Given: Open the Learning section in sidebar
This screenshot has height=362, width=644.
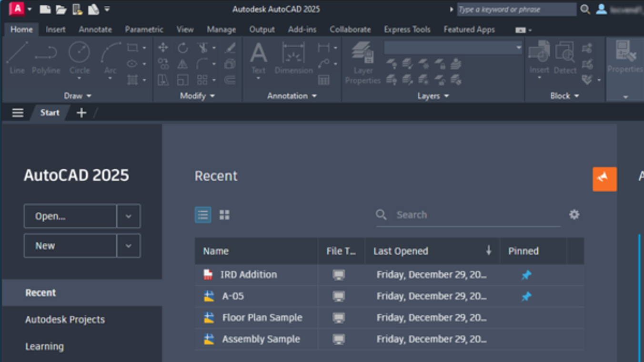Looking at the screenshot, I should coord(44,346).
